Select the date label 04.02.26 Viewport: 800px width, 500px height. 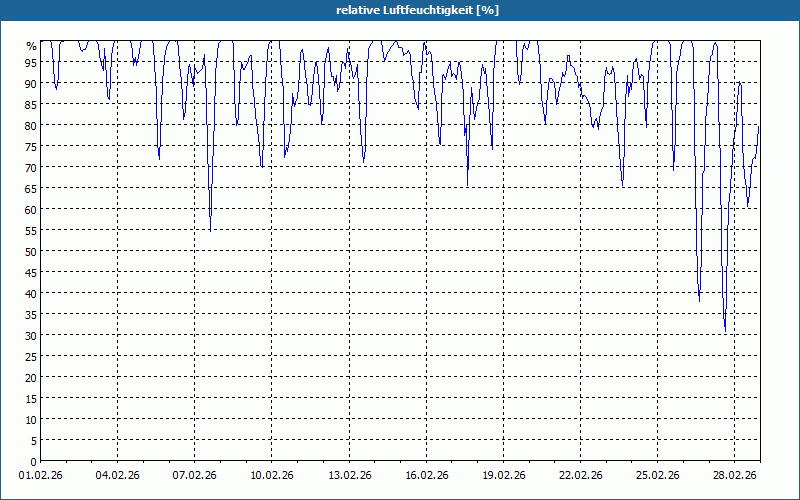[x=117, y=475]
